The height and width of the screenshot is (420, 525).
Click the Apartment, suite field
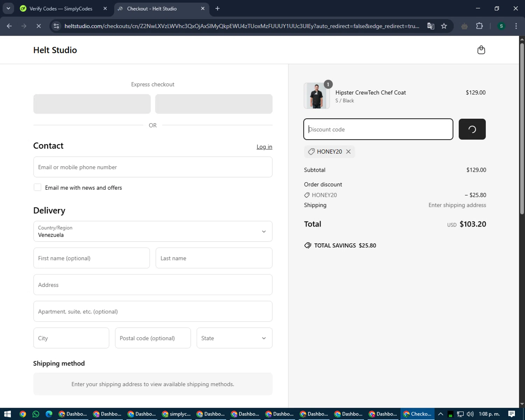[x=153, y=311]
